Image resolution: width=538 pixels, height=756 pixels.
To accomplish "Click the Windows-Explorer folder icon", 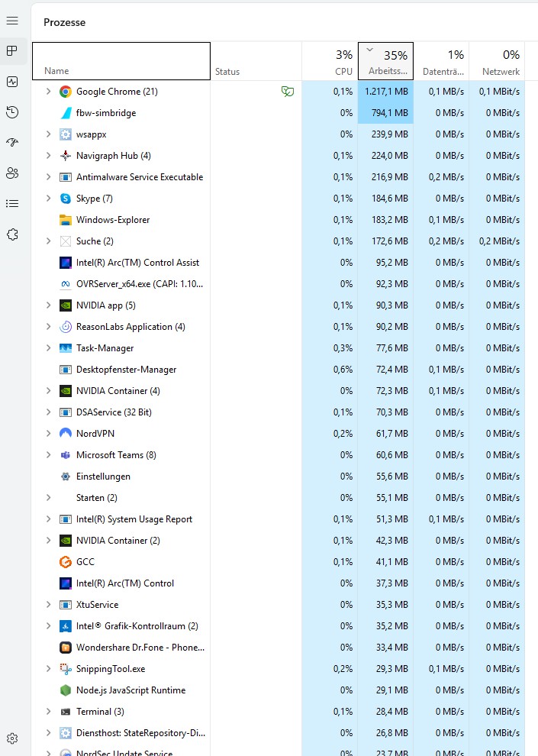I will click(x=66, y=220).
